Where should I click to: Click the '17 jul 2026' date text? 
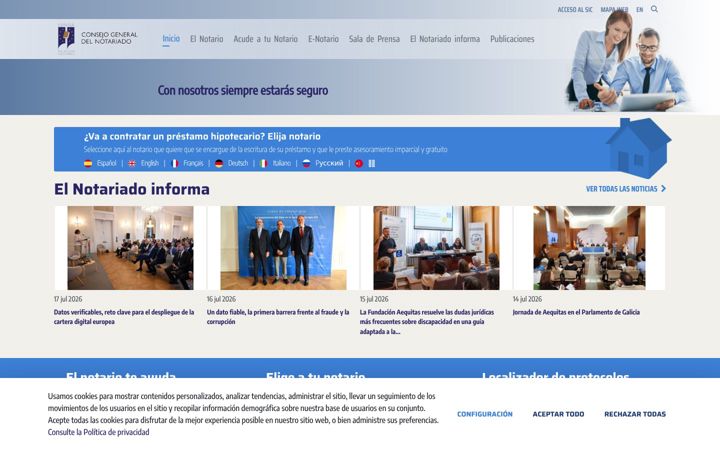pos(68,299)
